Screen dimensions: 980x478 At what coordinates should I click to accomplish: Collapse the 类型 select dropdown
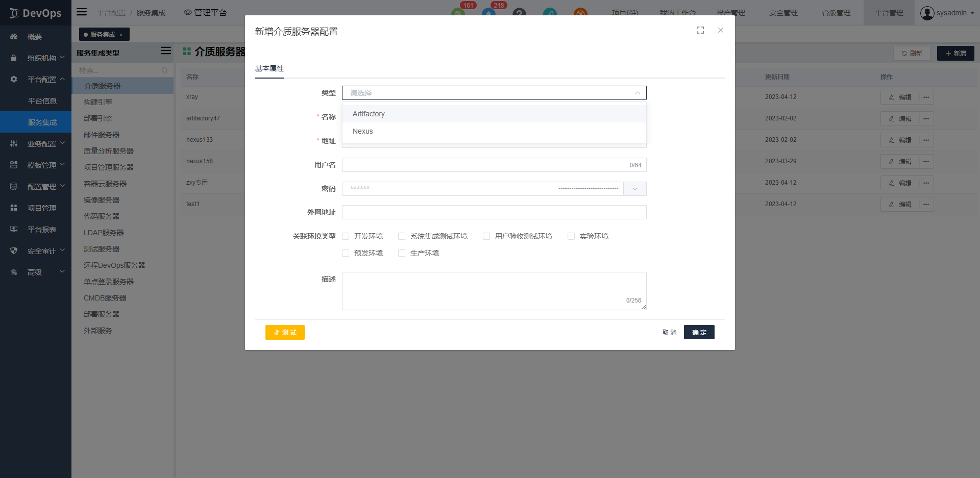(638, 93)
